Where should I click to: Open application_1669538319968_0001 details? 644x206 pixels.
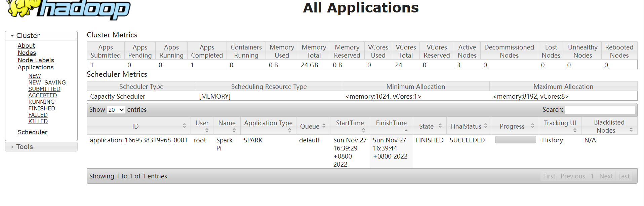[x=138, y=140]
